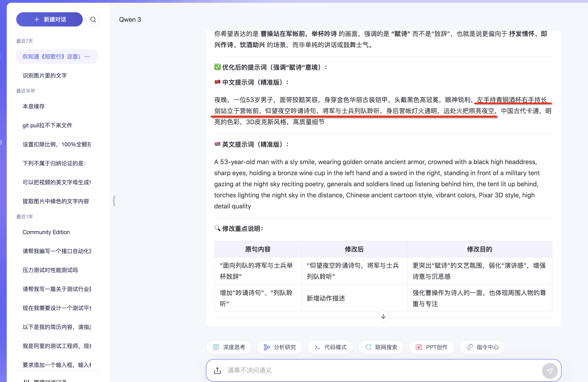
Task: Select PPT创作 creation option
Action: 432,347
